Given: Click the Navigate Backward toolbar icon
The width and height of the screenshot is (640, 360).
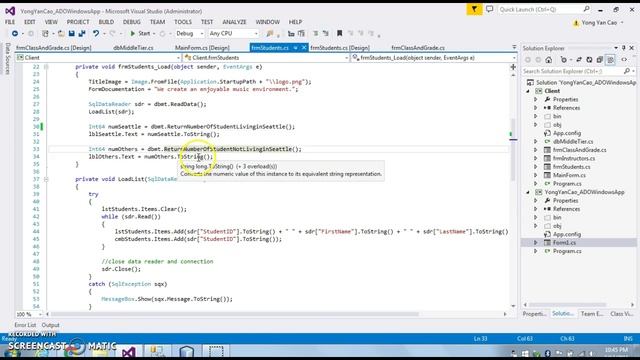Looking at the screenshot, I should pyautogui.click(x=15, y=33).
